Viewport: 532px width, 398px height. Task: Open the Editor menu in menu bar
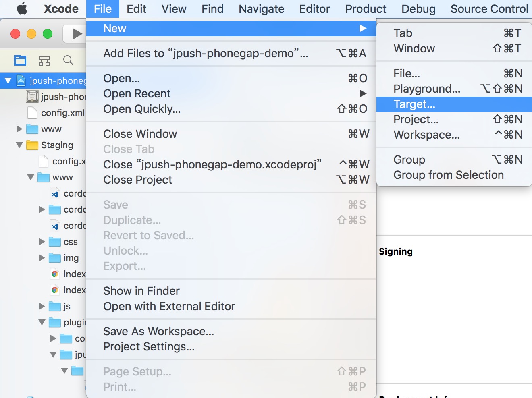(x=314, y=9)
